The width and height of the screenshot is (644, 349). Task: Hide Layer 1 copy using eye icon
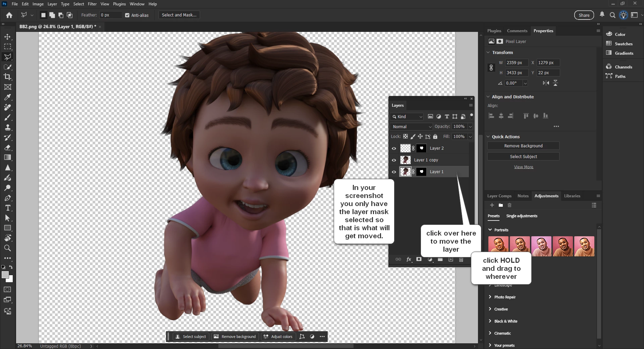(x=394, y=160)
